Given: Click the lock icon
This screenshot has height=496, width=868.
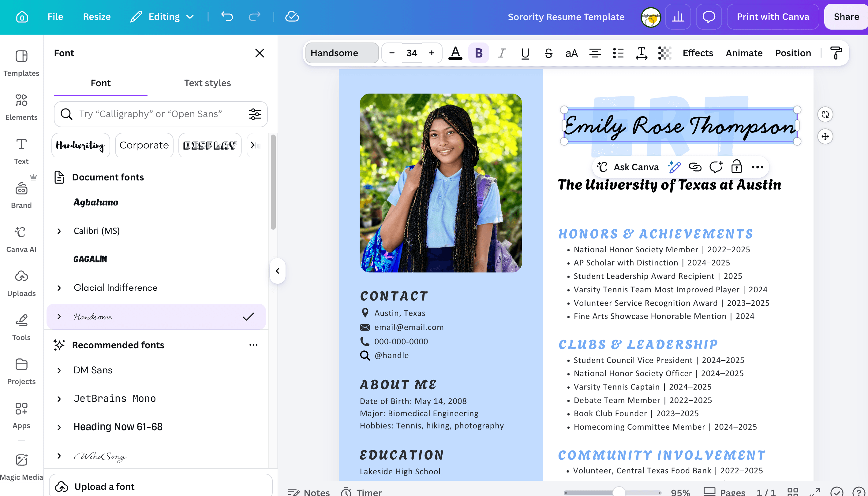Looking at the screenshot, I should pyautogui.click(x=736, y=167).
